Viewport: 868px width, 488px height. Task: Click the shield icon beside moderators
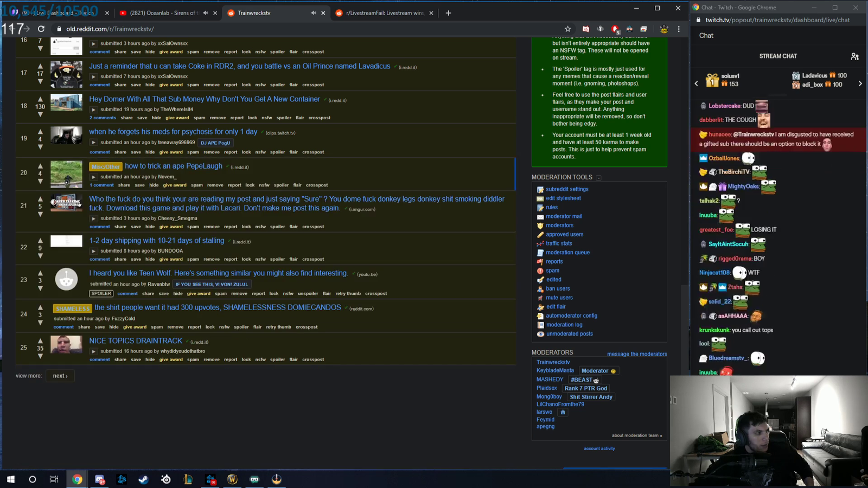pos(540,226)
